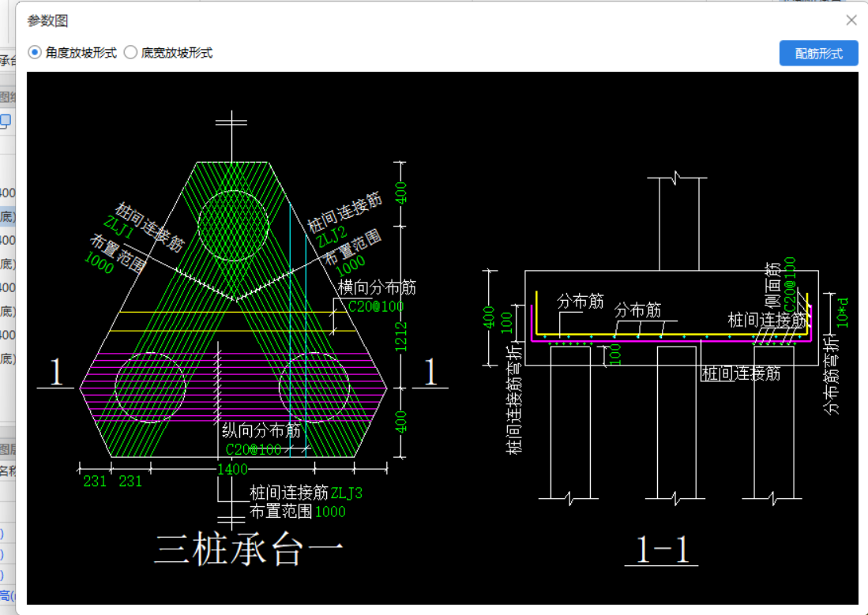Close the 参数图 dialog
The width and height of the screenshot is (868, 615).
tap(851, 21)
